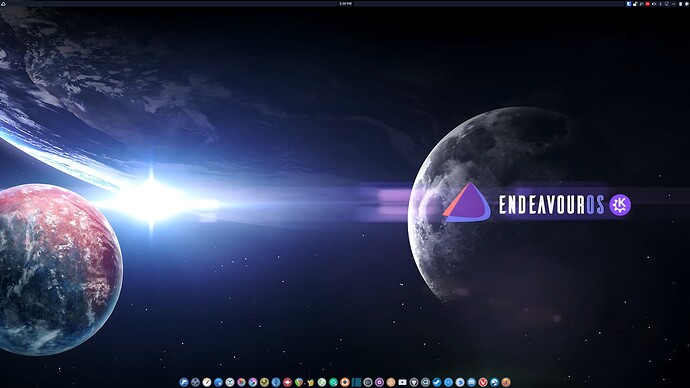Viewport: 690px width, 388px height.
Task: Click the red system tray icon
Action: click(x=648, y=4)
